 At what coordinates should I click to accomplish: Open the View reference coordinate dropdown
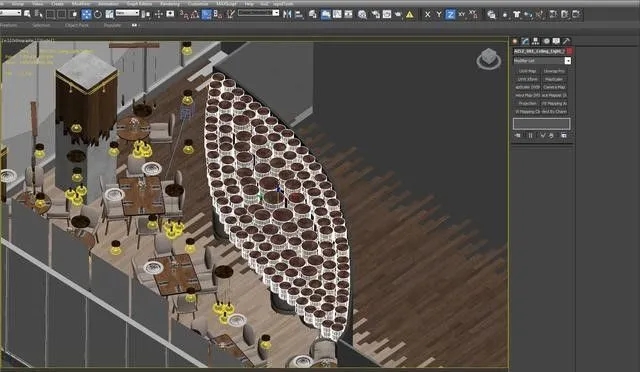click(127, 13)
